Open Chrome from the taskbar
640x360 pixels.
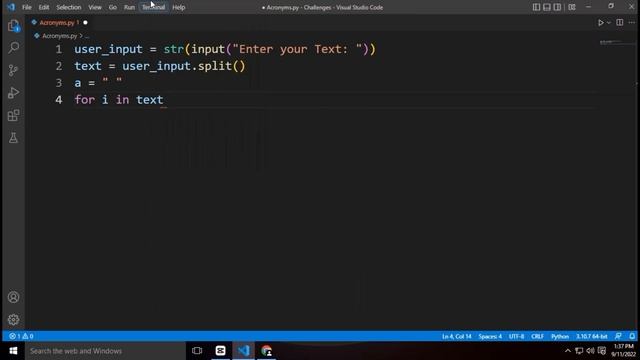click(x=267, y=351)
